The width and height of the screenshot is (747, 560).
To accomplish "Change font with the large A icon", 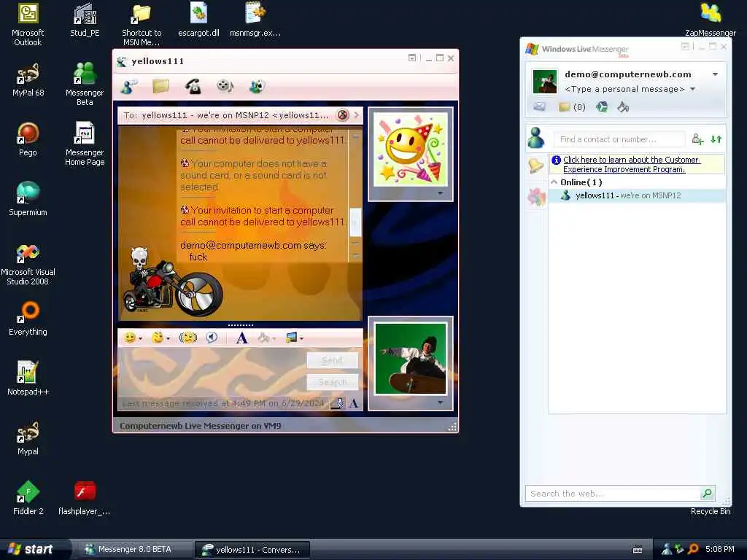I will [x=241, y=338].
